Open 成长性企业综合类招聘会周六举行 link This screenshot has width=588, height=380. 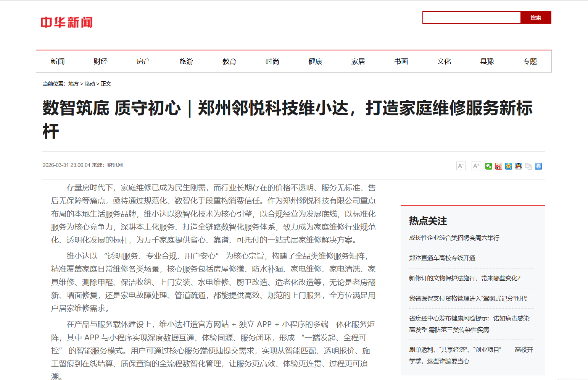click(454, 238)
